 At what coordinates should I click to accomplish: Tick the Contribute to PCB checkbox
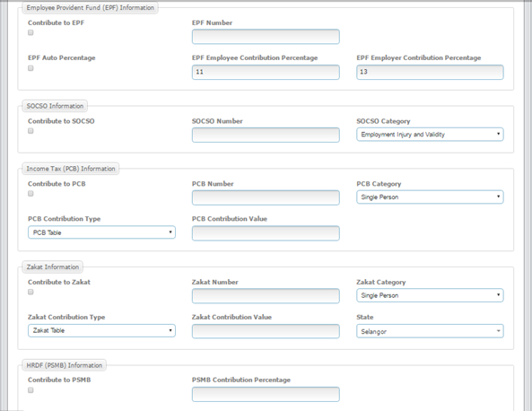pos(31,194)
